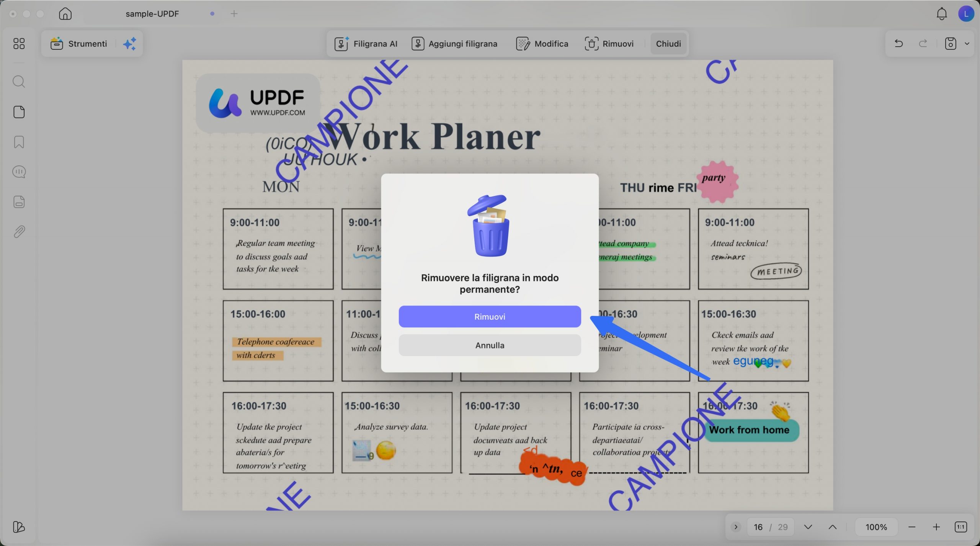Select Aggiungi filigrana option
Viewport: 980px width, 546px height.
(454, 44)
